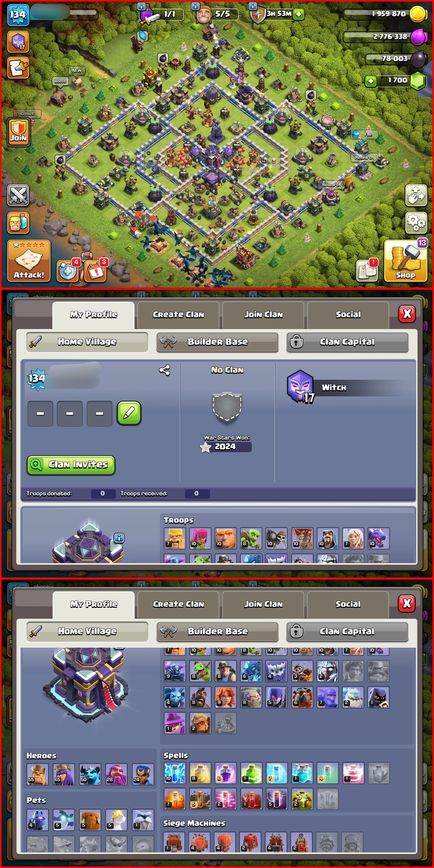434x868 pixels.
Task: Tap the Attack! map button
Action: 29,261
